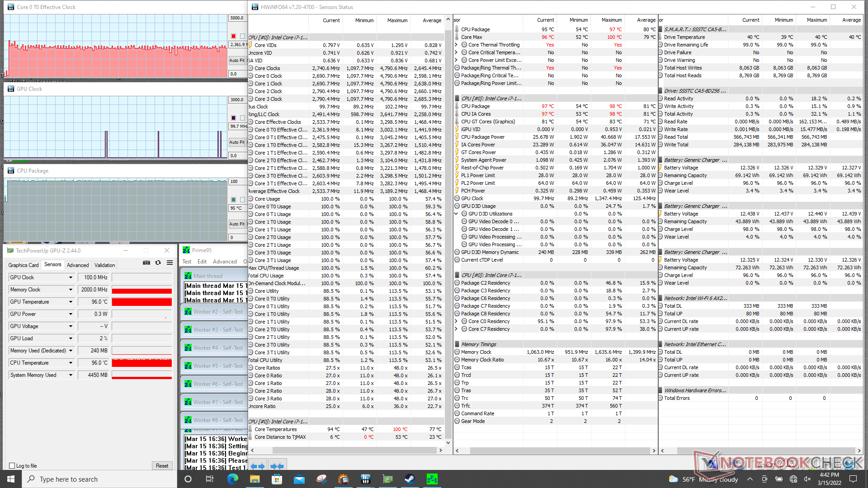Open the GPU-Z hamburger menu
Image resolution: width=868 pixels, height=488 pixels.
(170, 263)
